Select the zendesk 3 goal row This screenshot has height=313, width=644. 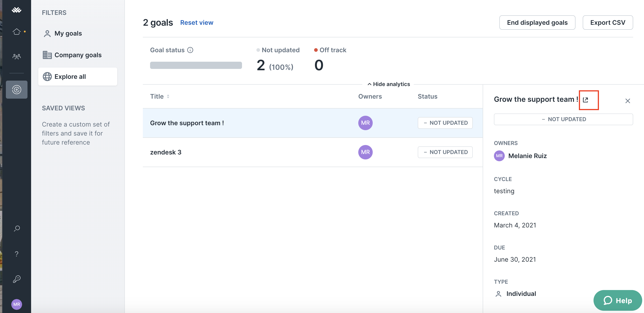point(313,152)
